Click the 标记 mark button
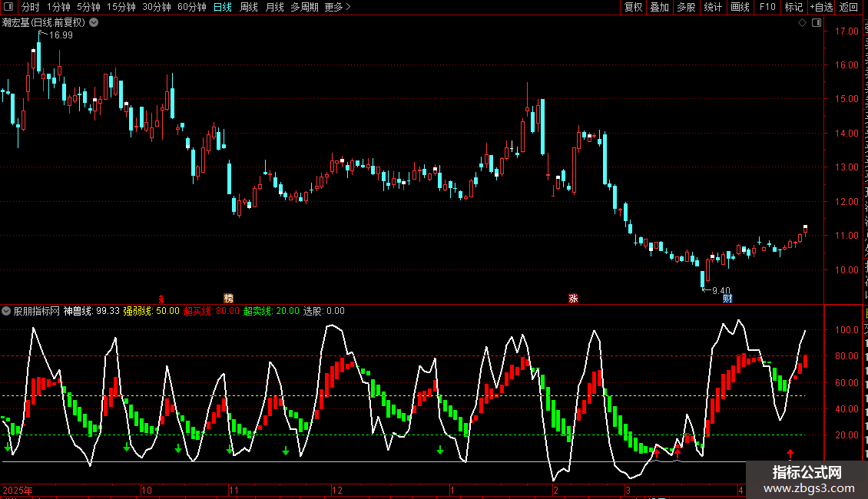868x499 pixels. [793, 7]
